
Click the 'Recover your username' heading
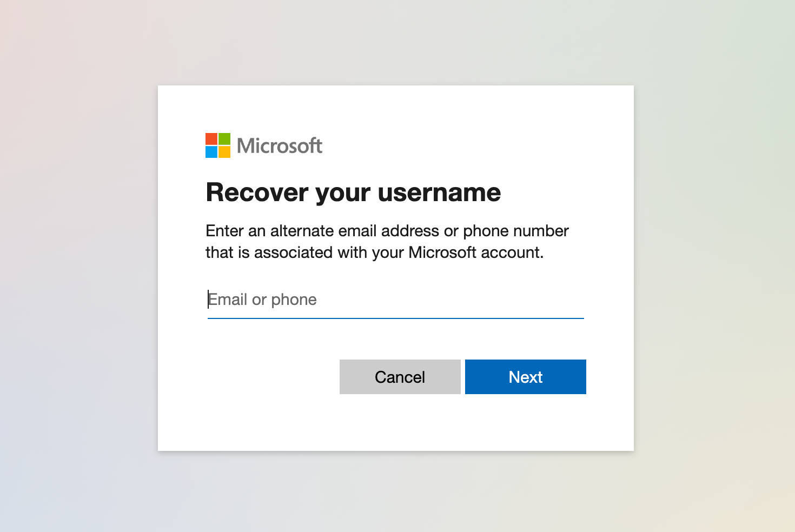coord(353,192)
